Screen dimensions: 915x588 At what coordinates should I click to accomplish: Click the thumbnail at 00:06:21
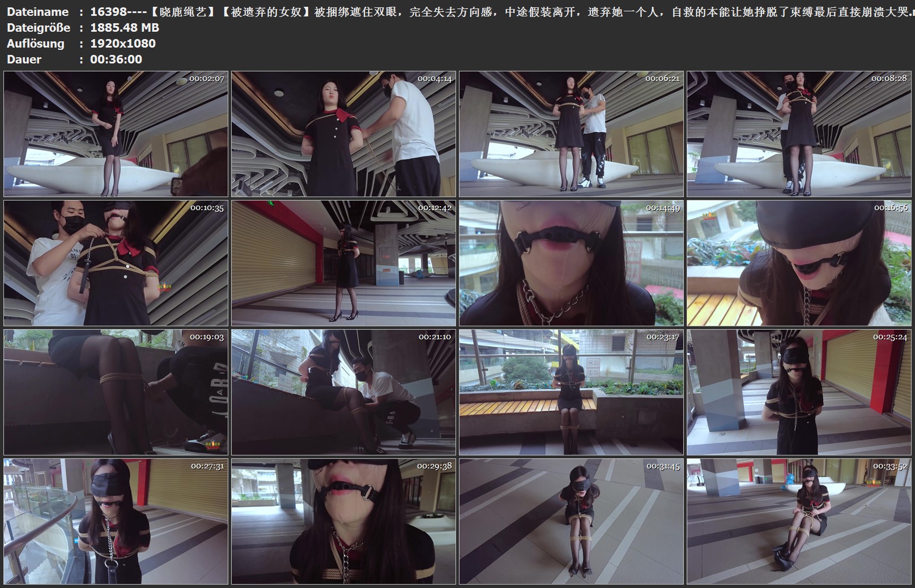pyautogui.click(x=571, y=134)
